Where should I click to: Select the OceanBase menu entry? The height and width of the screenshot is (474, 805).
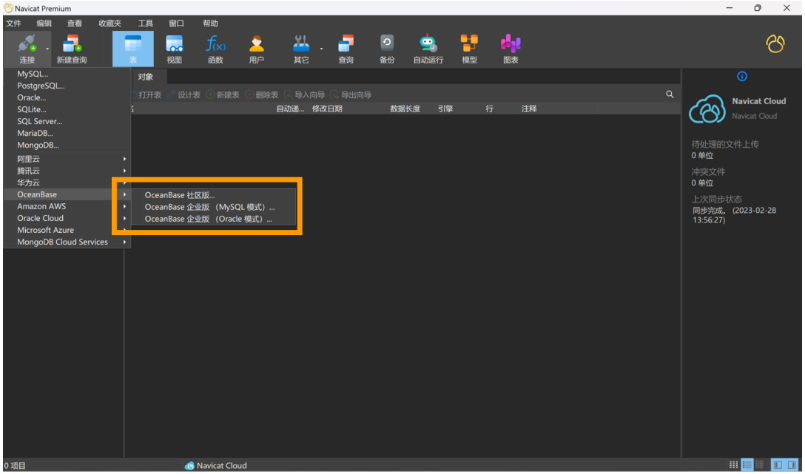67,195
